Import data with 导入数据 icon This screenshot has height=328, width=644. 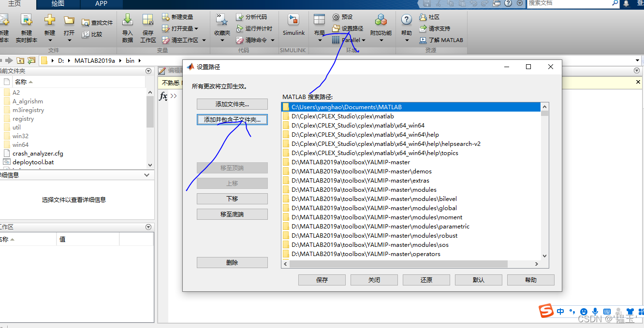[x=128, y=20]
